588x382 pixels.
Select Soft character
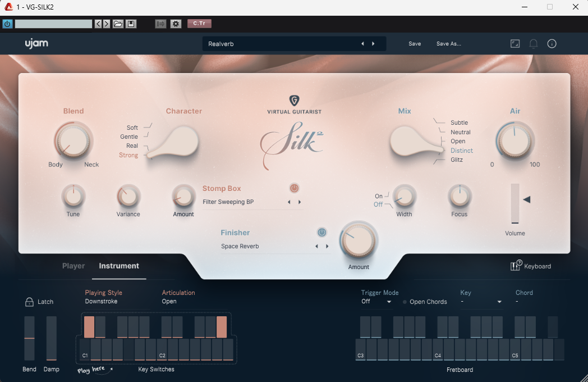pos(132,128)
